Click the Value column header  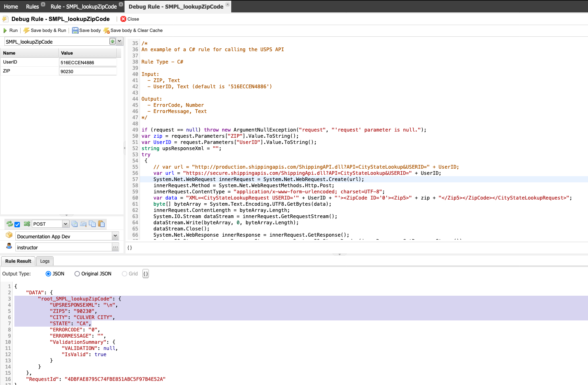tap(87, 53)
